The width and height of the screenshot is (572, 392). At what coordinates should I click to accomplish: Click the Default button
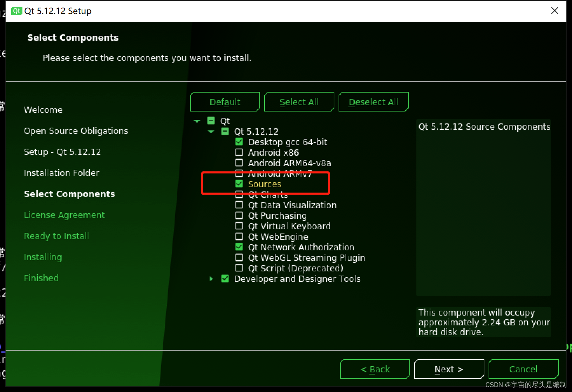tap(225, 102)
